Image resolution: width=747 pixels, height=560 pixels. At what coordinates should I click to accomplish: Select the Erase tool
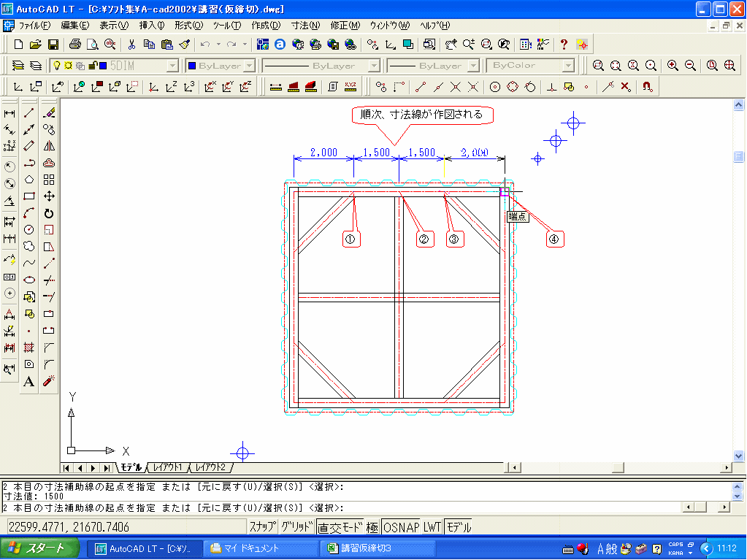[x=49, y=113]
